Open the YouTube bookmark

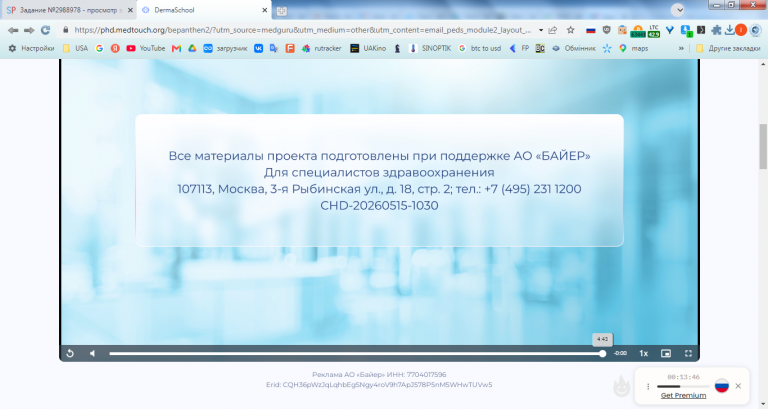[x=145, y=48]
